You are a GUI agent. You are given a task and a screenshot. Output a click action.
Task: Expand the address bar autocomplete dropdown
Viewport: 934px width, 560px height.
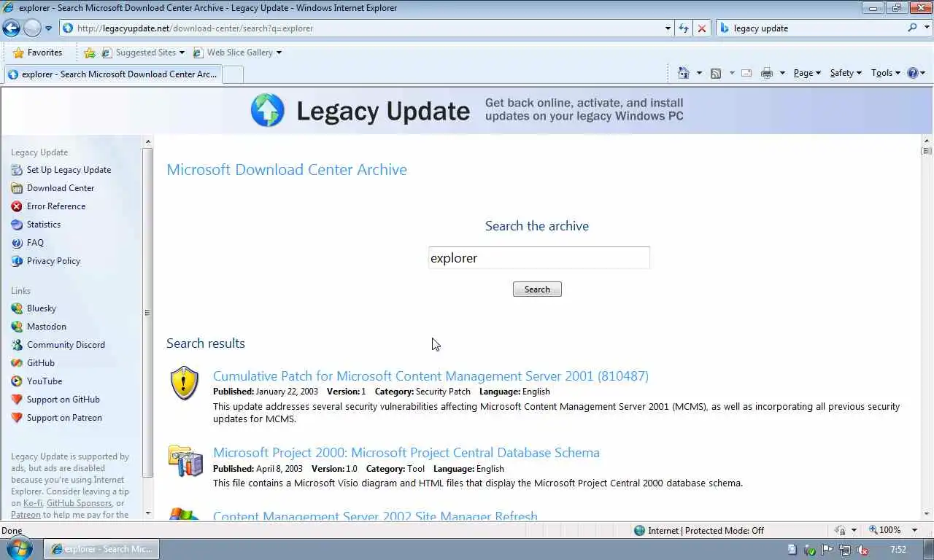[x=668, y=28]
